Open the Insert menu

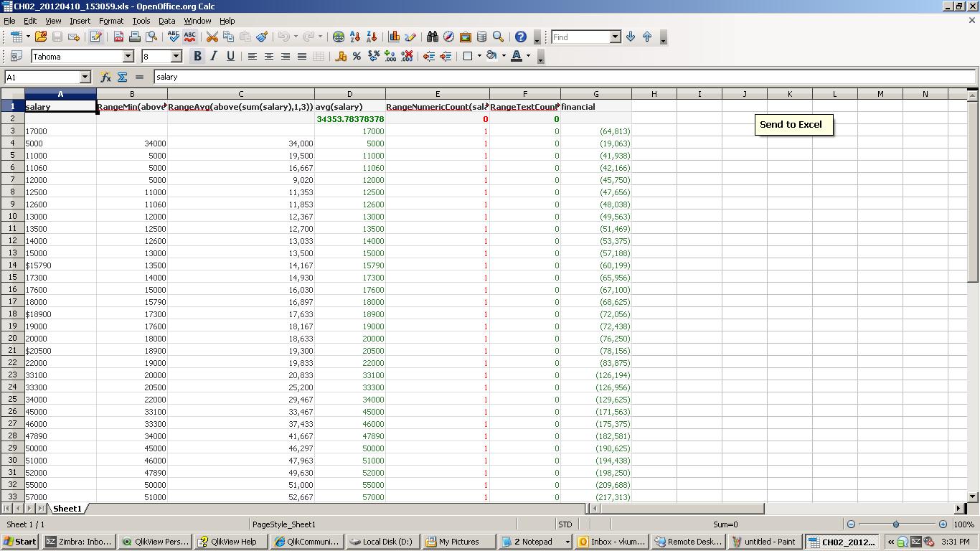[80, 21]
